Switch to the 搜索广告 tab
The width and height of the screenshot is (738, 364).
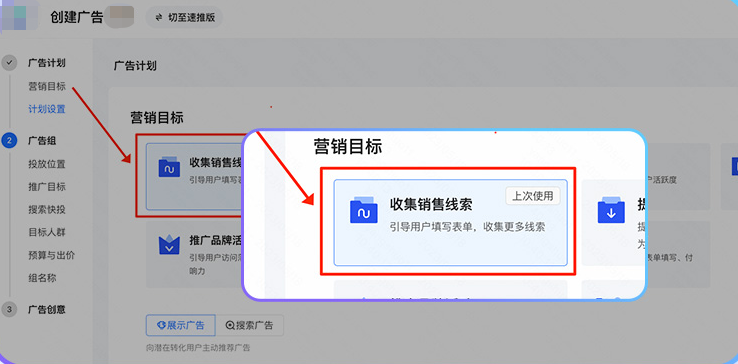point(249,325)
